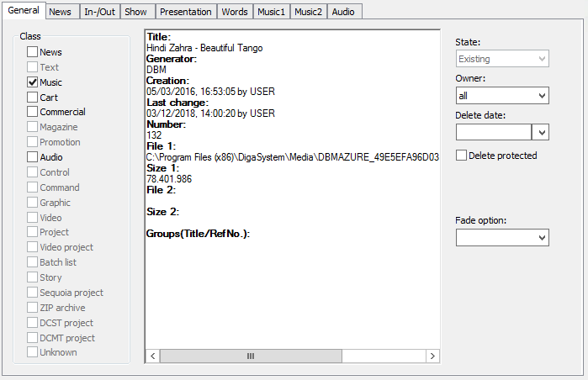
Task: Select the Show tab
Action: (135, 12)
